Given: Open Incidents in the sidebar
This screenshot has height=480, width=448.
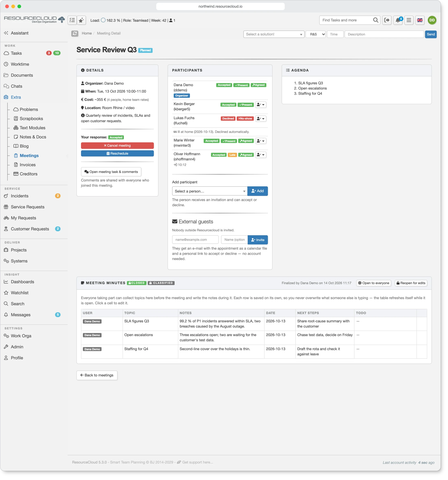Looking at the screenshot, I should (20, 196).
